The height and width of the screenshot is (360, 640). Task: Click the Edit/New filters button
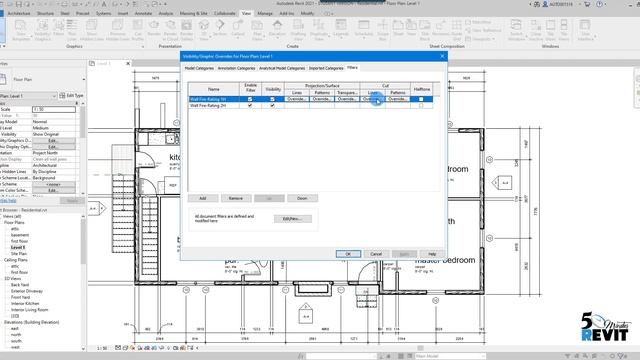(x=293, y=219)
